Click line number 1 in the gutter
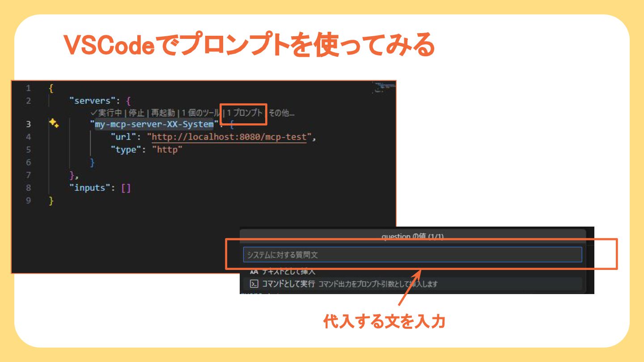Viewport: 644px width, 362px height. 29,88
